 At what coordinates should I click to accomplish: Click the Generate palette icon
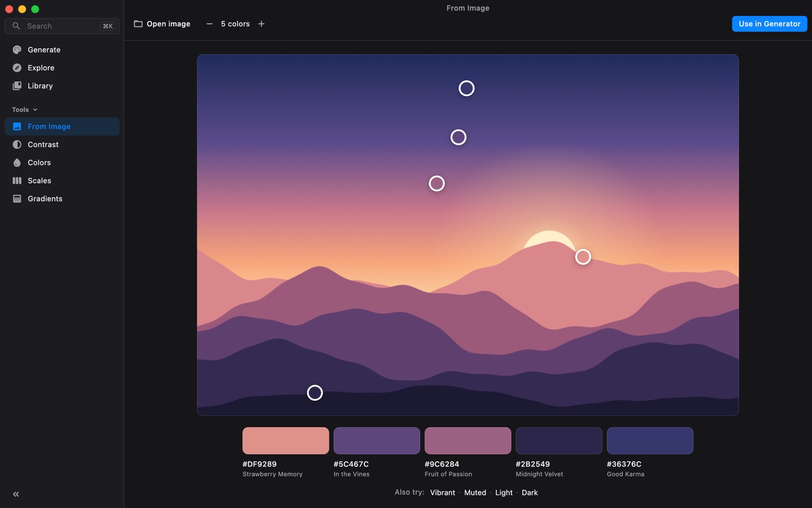(17, 50)
